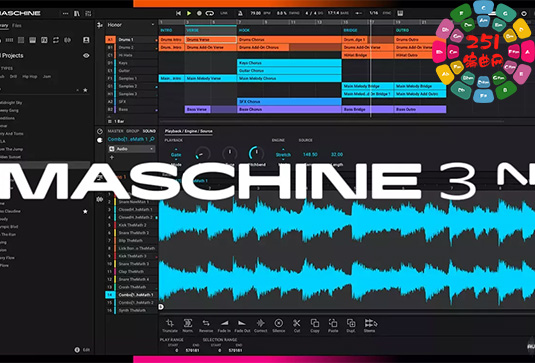Open the Audio plugin dropdown
Image resolution: width=535 pixels, height=363 pixels.
pyautogui.click(x=132, y=149)
